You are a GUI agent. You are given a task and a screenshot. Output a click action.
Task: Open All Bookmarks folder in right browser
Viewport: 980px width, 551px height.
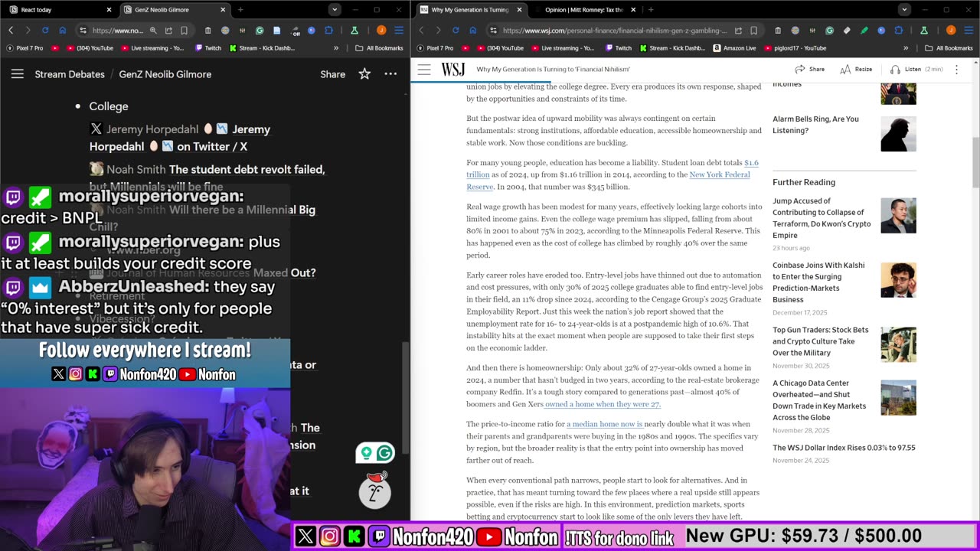(x=948, y=48)
